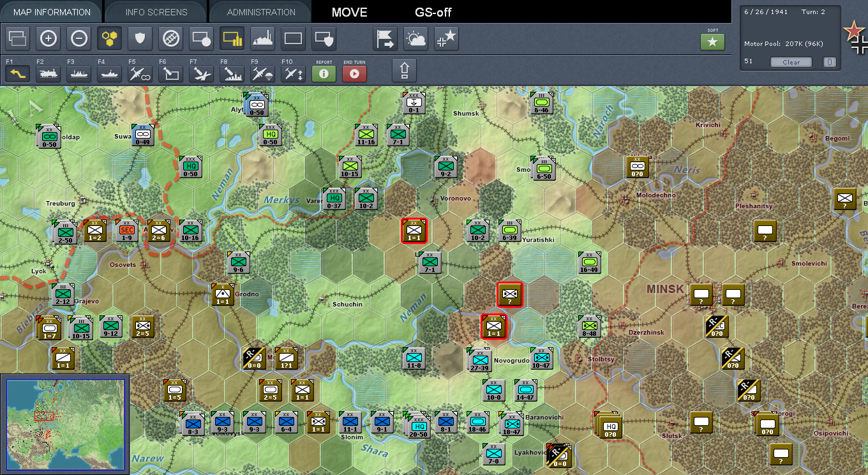868x475 pixels.
Task: Select the 0-49 blue-gray counter near Suwalki
Action: pyautogui.click(x=142, y=135)
